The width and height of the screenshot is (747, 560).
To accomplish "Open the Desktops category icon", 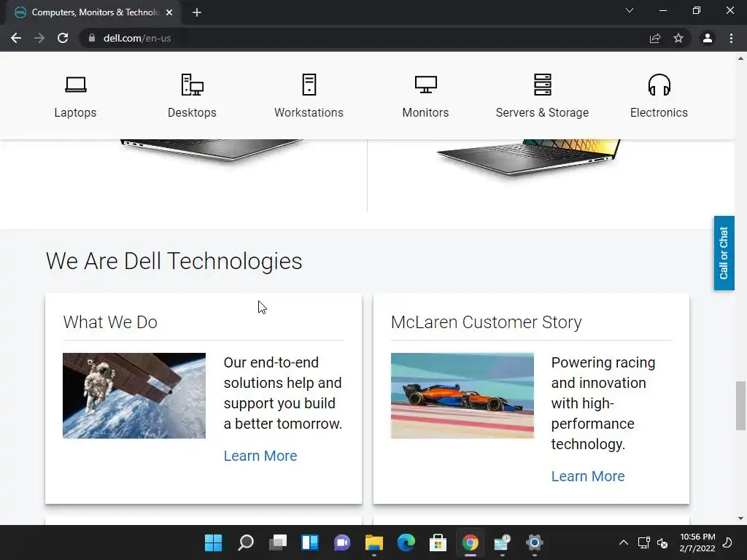I will tap(192, 85).
